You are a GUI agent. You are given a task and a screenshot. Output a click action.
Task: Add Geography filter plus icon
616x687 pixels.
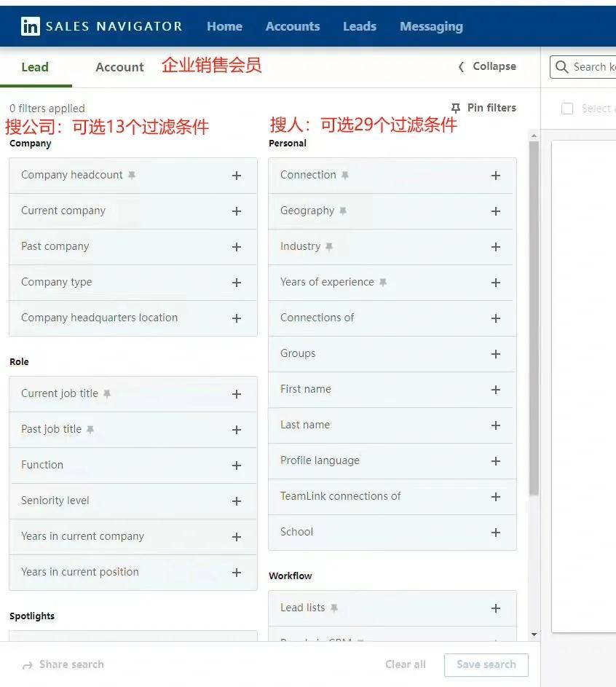[496, 211]
